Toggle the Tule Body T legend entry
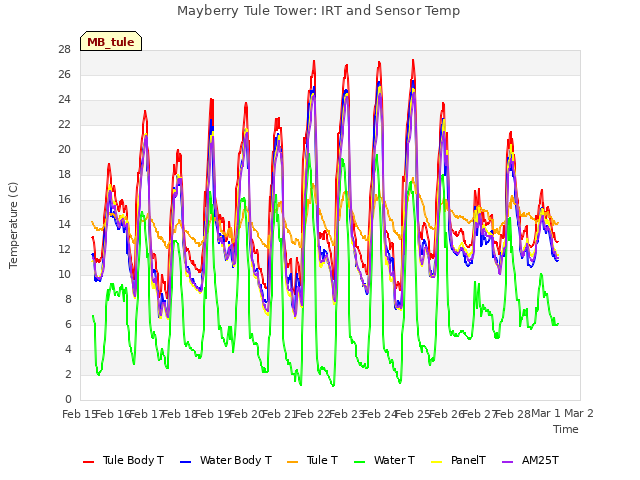This screenshot has height=480, width=640. (x=123, y=460)
